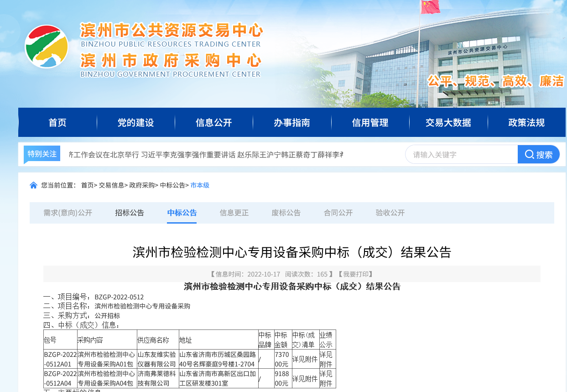Go to 交易信息 in the breadcrumb
The width and height of the screenshot is (567, 392).
[111, 185]
